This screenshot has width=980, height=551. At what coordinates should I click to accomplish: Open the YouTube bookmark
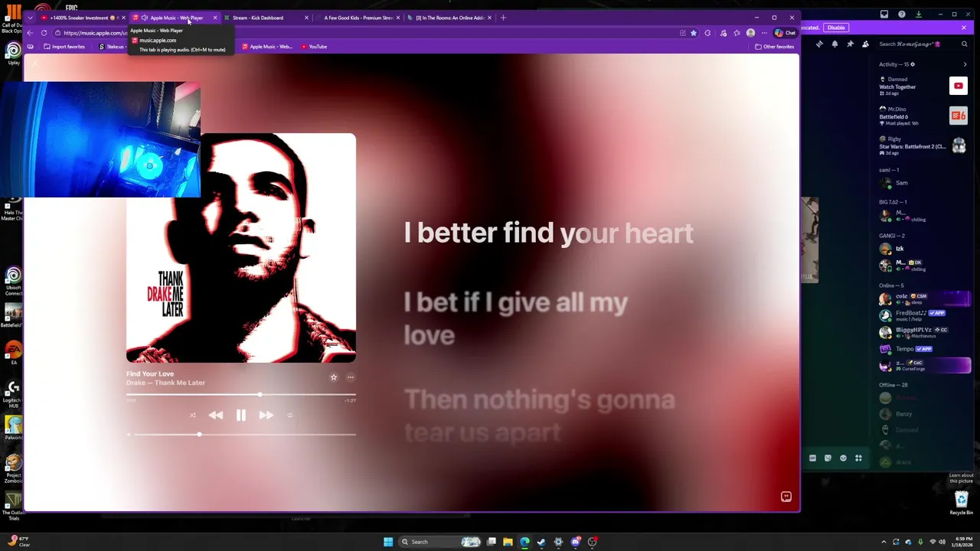point(314,47)
